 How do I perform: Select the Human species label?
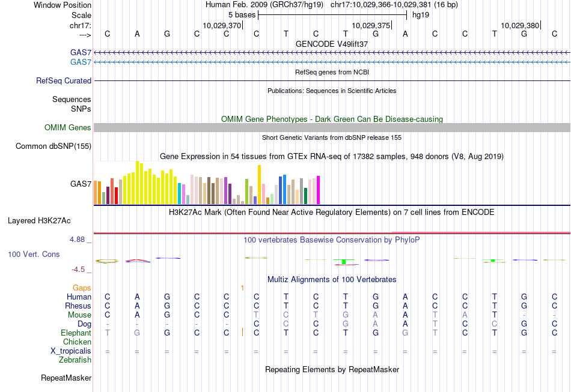coord(79,297)
